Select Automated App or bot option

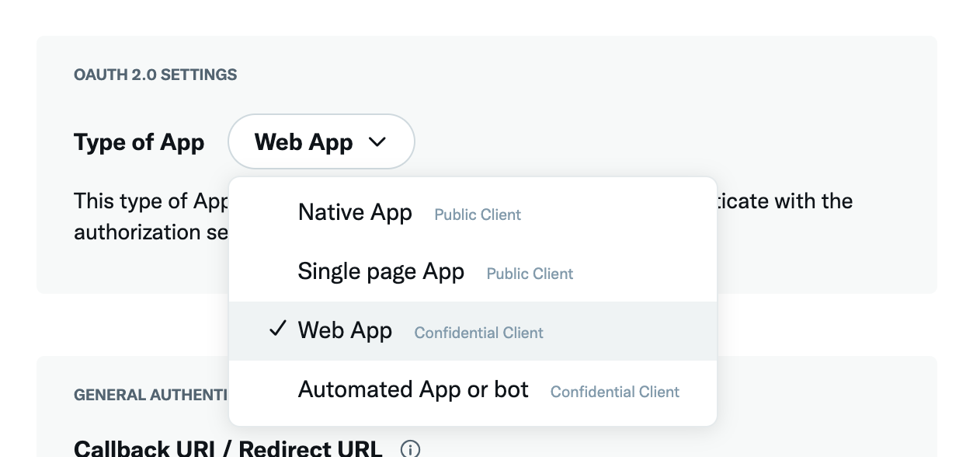(x=413, y=389)
